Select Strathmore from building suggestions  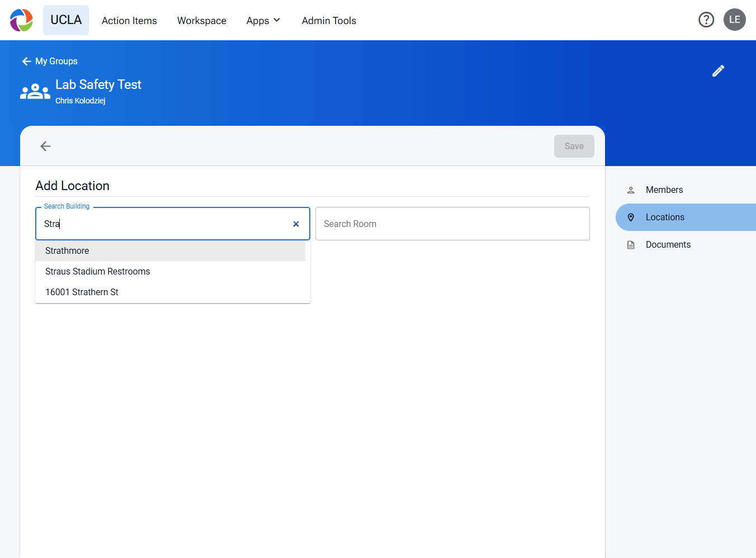click(x=170, y=251)
